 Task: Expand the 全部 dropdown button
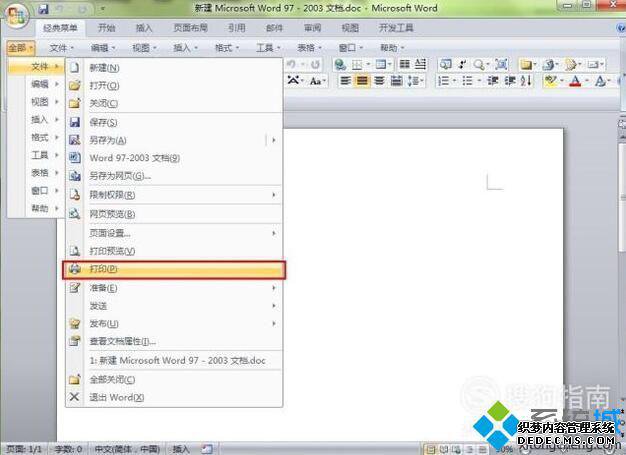(21, 48)
